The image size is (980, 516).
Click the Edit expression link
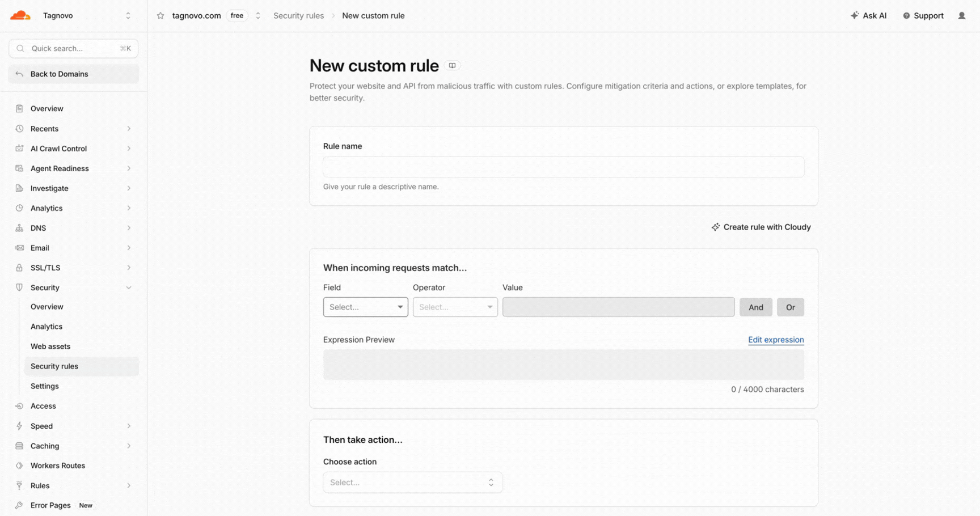pyautogui.click(x=776, y=340)
